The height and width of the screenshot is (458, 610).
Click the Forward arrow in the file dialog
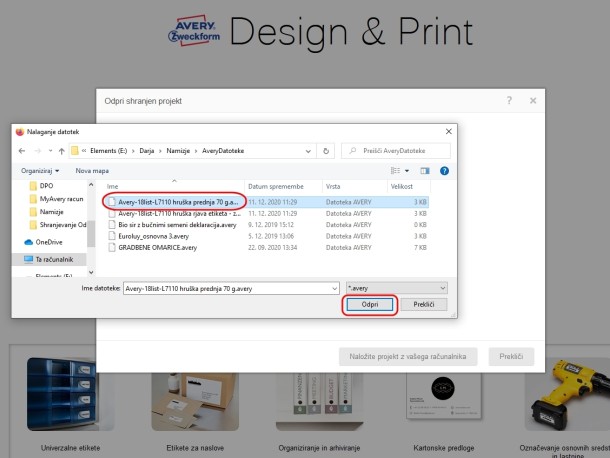[x=37, y=151]
